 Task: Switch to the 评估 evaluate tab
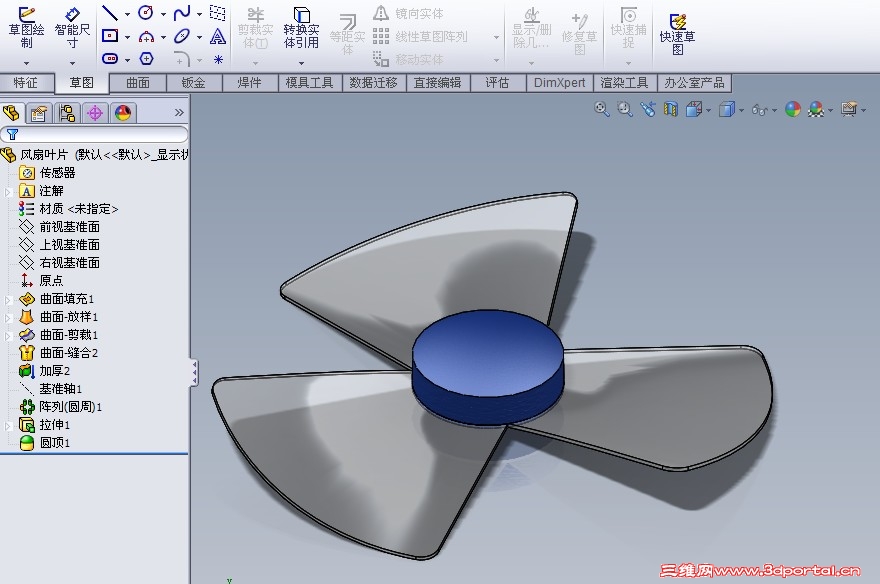pos(497,83)
